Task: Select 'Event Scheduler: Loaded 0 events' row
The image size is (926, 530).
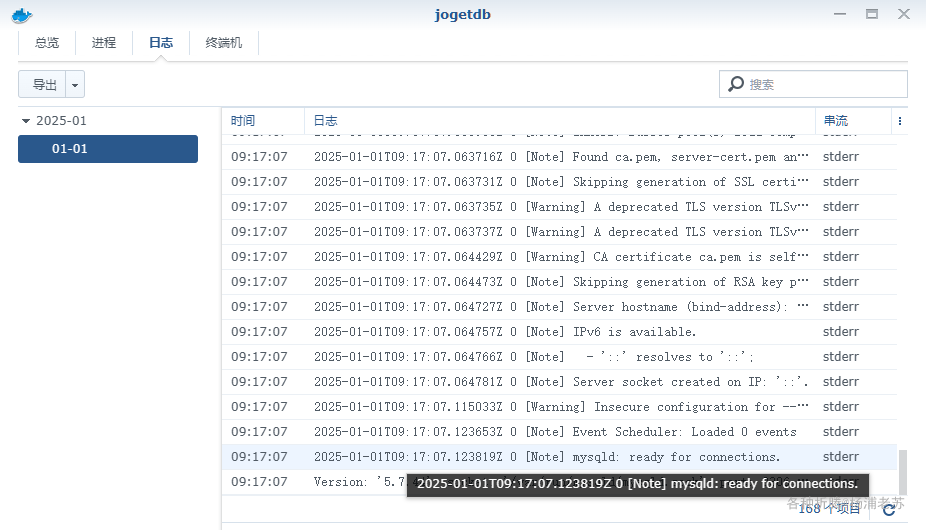Action: pyautogui.click(x=559, y=432)
